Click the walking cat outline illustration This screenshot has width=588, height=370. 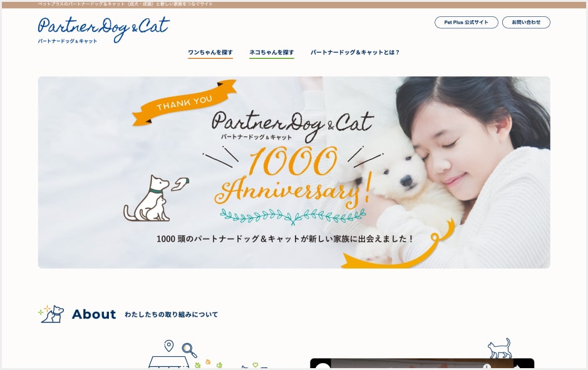coord(500,349)
